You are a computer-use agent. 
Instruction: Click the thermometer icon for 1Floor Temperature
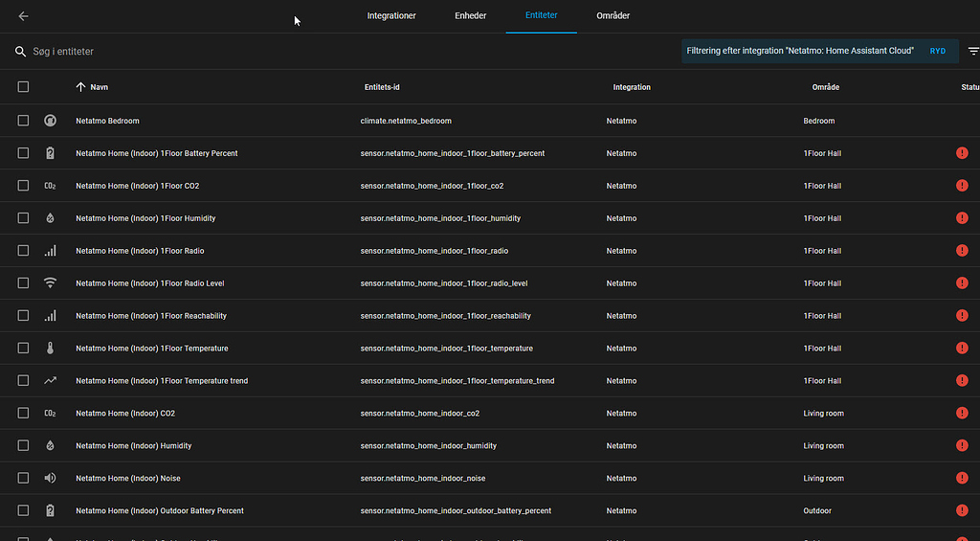coord(50,349)
